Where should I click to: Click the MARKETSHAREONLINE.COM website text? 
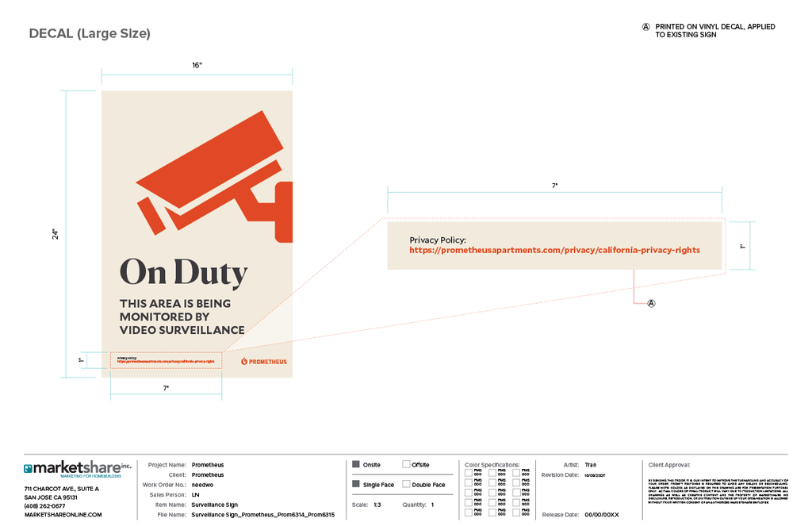pos(63,515)
